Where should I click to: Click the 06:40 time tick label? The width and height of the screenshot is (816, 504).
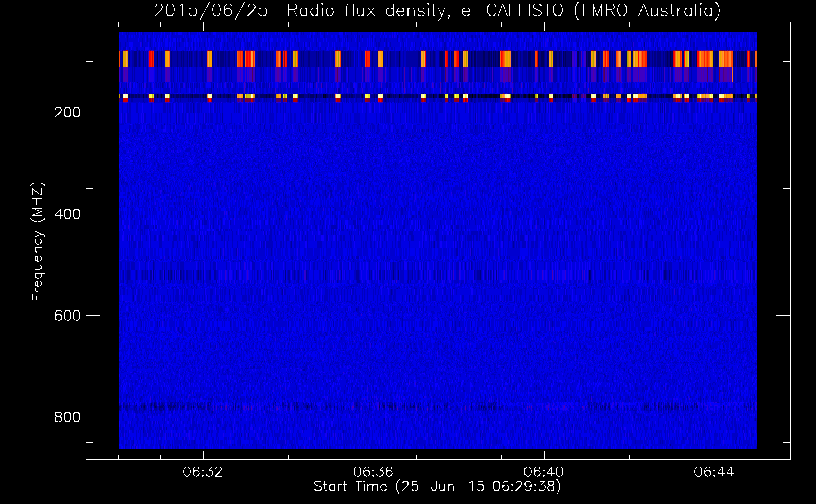pos(544,472)
